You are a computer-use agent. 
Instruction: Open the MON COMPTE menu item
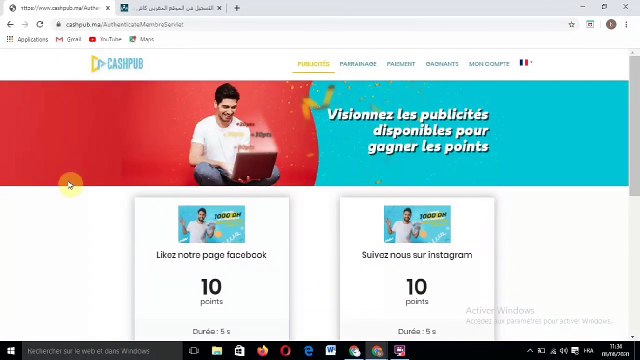[489, 64]
